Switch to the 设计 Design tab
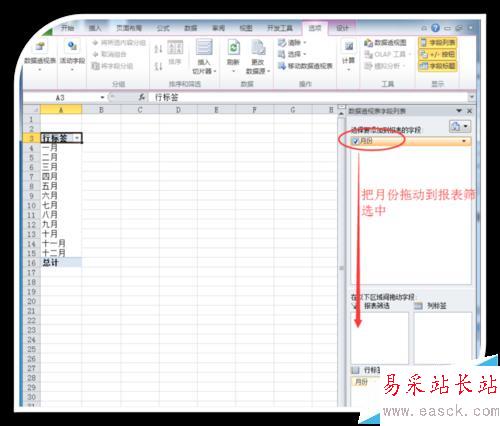Image resolution: width=500 pixels, height=426 pixels. tap(342, 28)
